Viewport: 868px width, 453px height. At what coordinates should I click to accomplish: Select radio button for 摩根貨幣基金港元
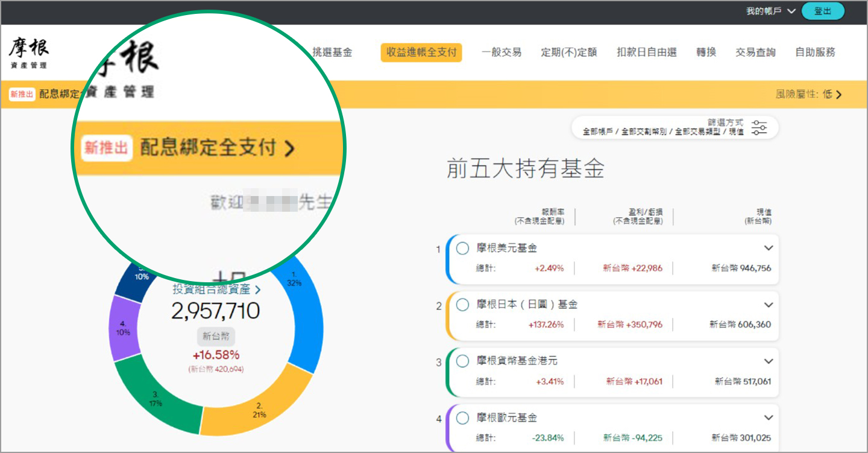coord(462,361)
